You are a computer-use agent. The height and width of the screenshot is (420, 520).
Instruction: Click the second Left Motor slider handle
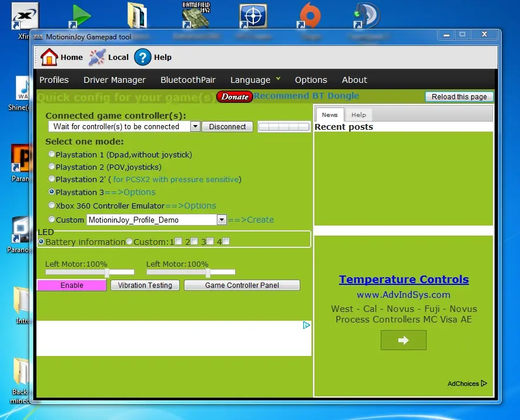(208, 273)
